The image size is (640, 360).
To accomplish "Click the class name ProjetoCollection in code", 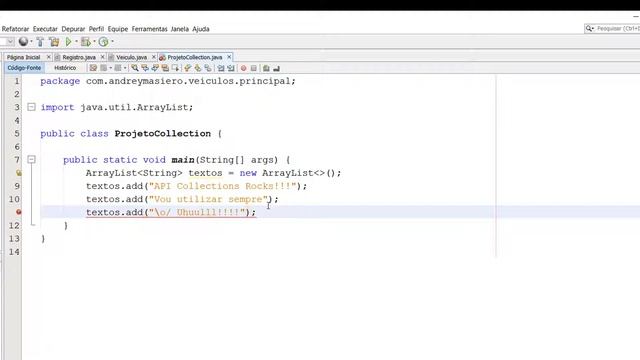I will pyautogui.click(x=162, y=133).
